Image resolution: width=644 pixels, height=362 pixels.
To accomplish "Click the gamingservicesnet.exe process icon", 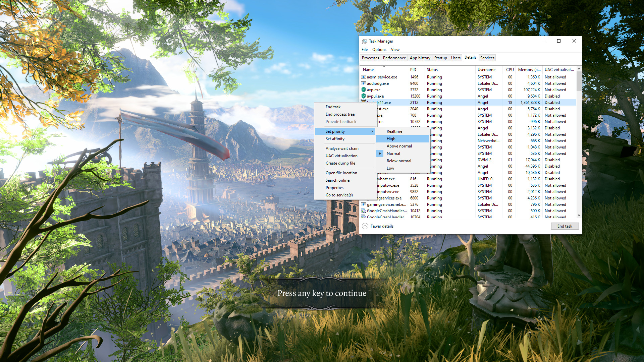I will (363, 204).
